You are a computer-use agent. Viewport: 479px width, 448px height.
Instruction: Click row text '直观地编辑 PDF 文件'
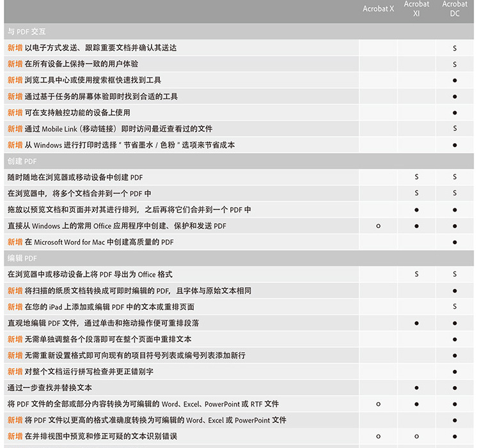[103, 323]
